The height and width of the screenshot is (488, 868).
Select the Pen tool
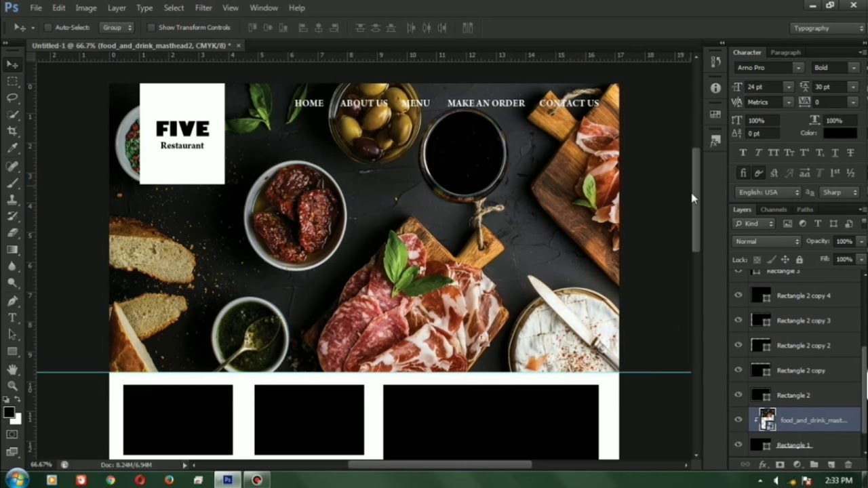(x=12, y=300)
